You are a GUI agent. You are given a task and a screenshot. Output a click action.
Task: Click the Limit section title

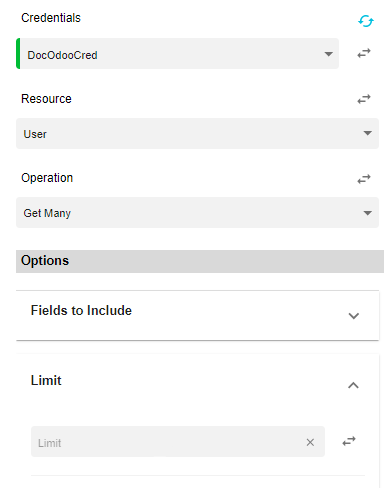point(46,380)
